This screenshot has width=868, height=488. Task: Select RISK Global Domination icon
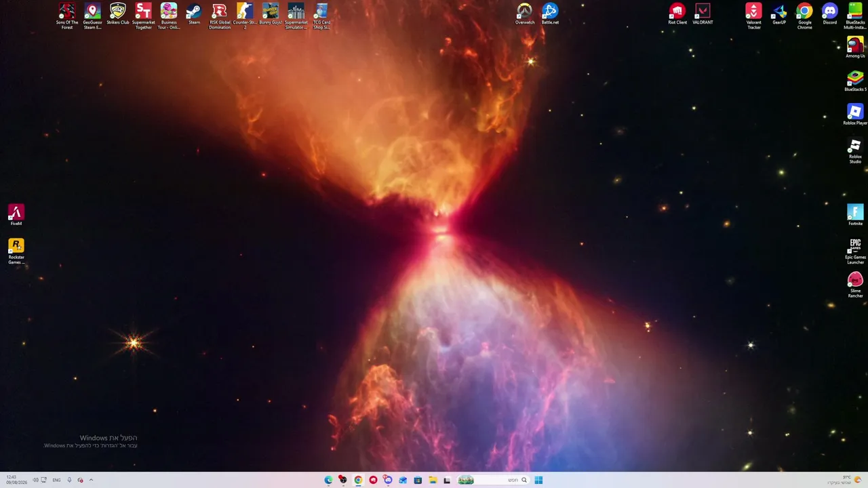[x=219, y=16]
